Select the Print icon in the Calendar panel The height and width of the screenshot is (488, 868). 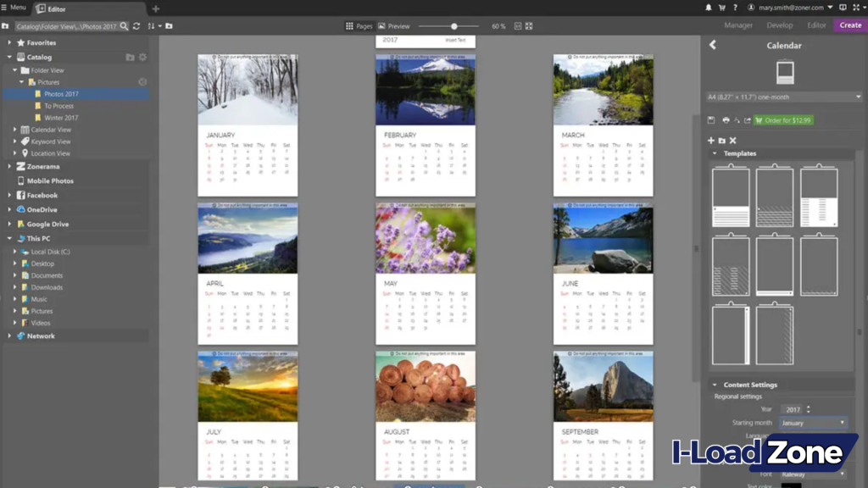click(726, 120)
